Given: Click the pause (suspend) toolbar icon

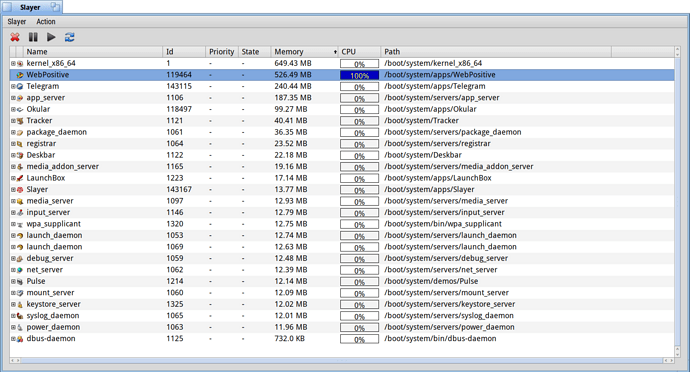Looking at the screenshot, I should 33,37.
